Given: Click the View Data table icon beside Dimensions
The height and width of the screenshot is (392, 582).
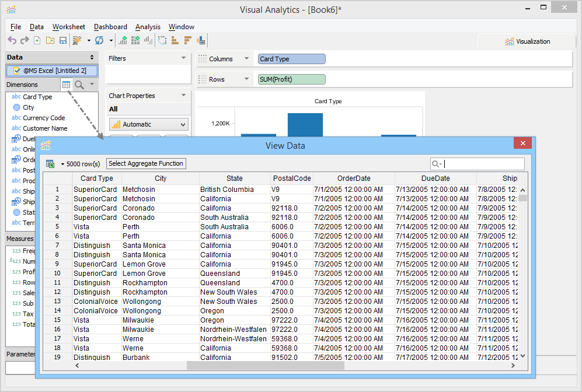Looking at the screenshot, I should click(x=66, y=85).
